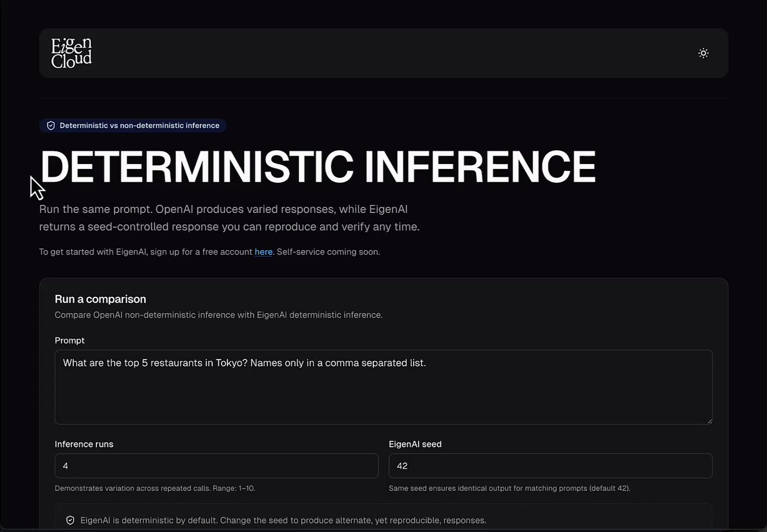Click the 'Deterministic vs non-deterministic inference' badge text

(x=139, y=125)
